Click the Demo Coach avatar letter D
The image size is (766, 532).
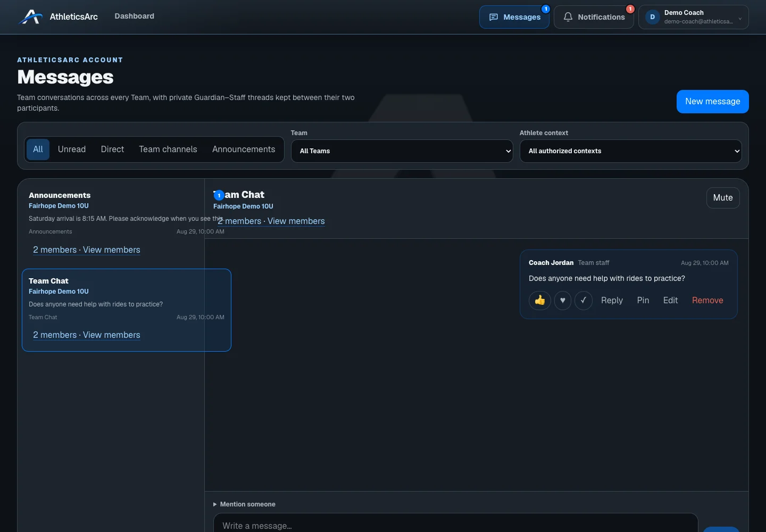653,17
